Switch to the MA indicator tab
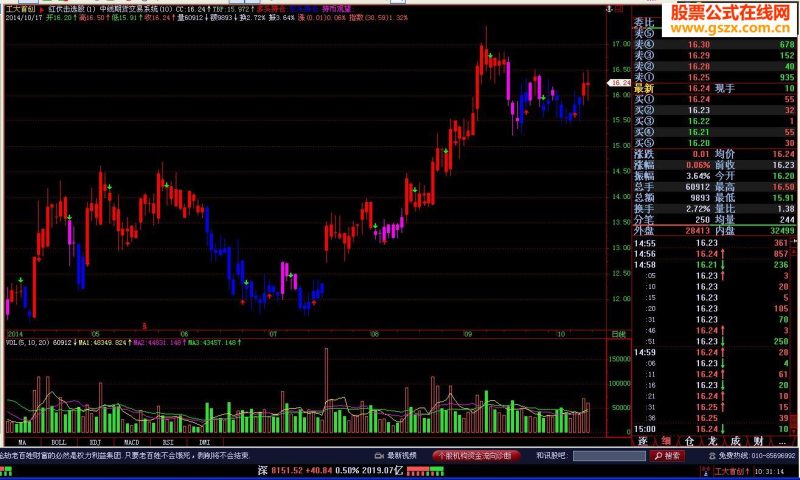Viewport: 800px width, 480px height. pyautogui.click(x=22, y=442)
